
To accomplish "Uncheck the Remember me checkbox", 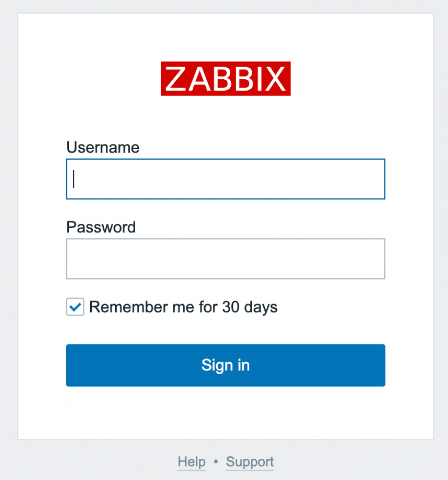I will tap(75, 307).
